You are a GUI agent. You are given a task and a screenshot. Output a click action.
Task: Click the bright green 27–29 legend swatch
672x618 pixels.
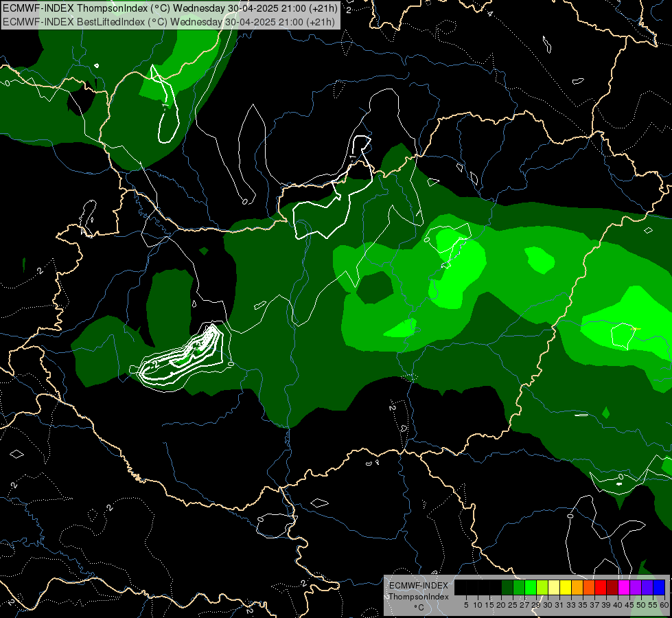(531, 587)
